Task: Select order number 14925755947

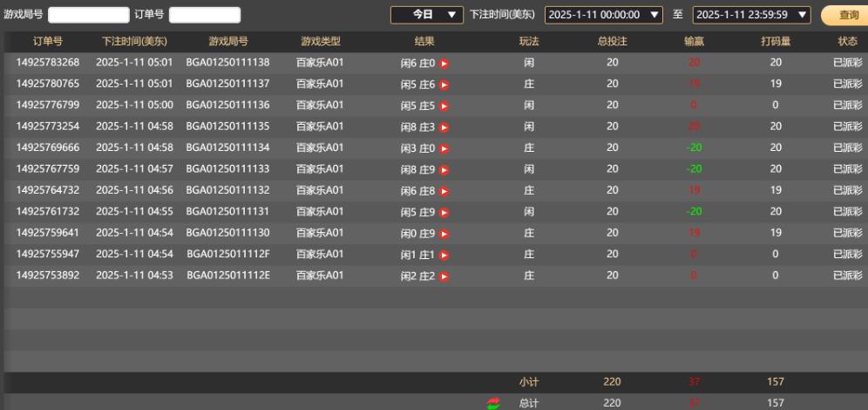Action: (48, 254)
